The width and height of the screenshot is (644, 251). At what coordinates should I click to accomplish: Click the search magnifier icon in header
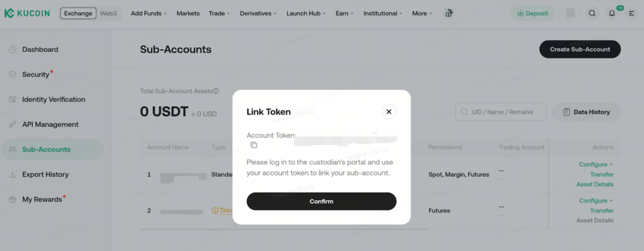592,13
